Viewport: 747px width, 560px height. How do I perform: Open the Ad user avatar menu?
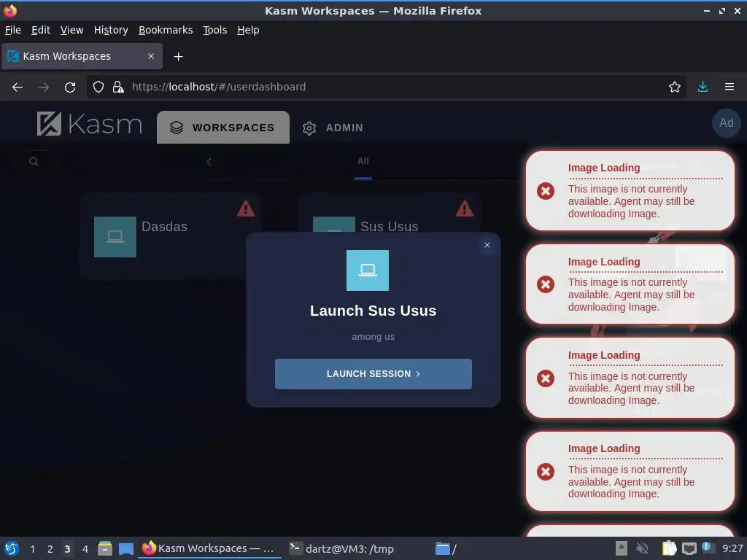pos(726,122)
